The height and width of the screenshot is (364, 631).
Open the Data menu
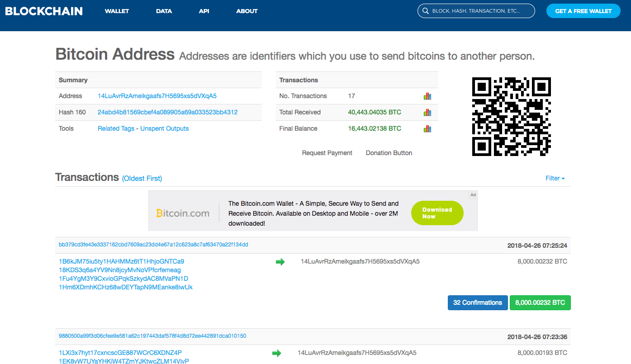coord(164,11)
